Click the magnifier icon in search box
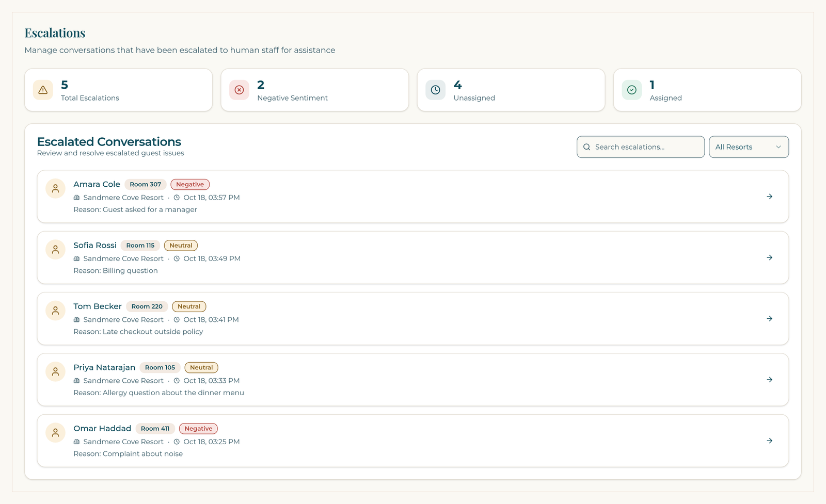 [586, 147]
